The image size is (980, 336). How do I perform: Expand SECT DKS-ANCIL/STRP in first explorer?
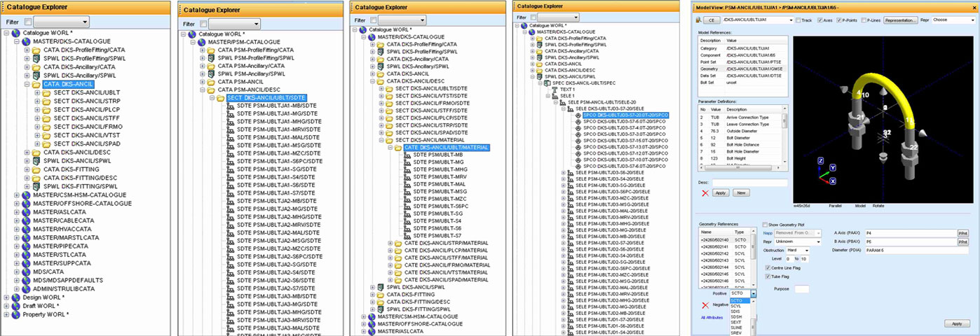click(36, 101)
